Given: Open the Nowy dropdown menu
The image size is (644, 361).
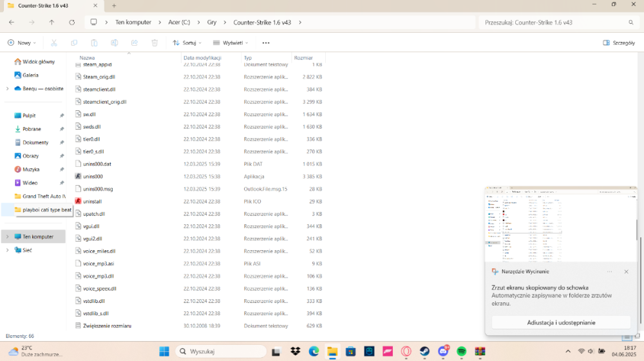Looking at the screenshot, I should (x=22, y=43).
